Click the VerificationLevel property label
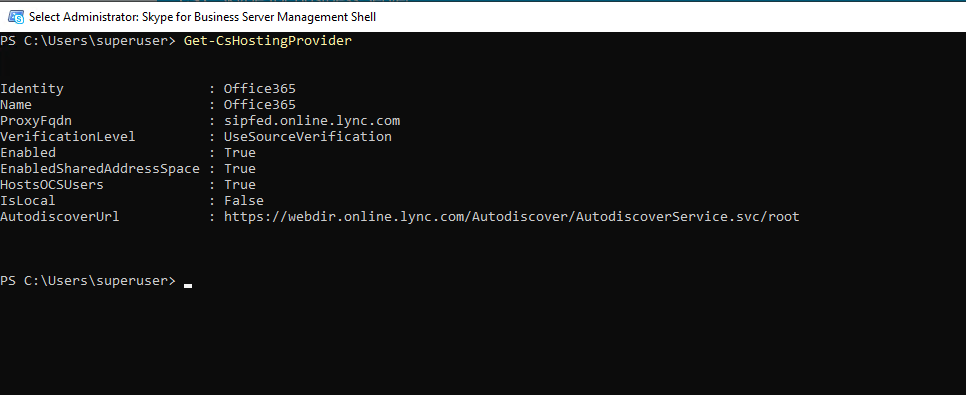This screenshot has width=966, height=395. tap(68, 137)
